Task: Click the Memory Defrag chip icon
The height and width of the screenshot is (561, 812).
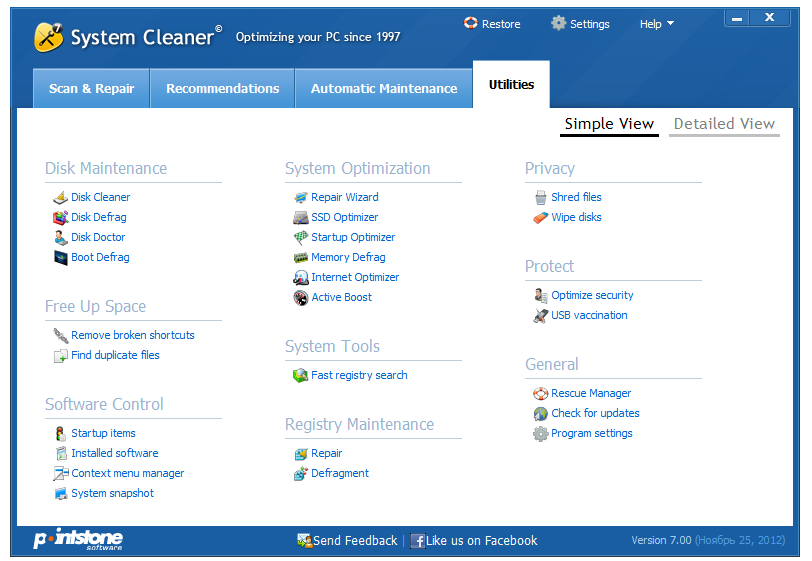Action: pos(301,257)
